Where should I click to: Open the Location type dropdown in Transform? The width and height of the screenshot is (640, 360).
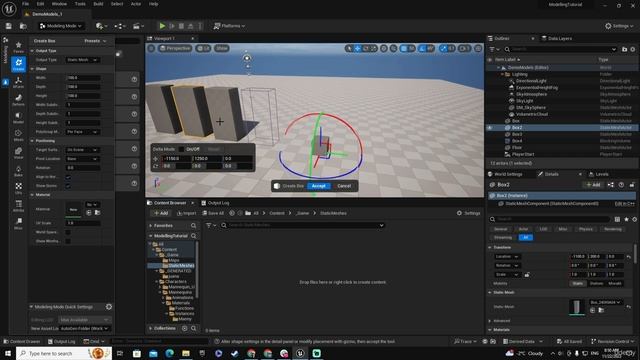point(507,257)
